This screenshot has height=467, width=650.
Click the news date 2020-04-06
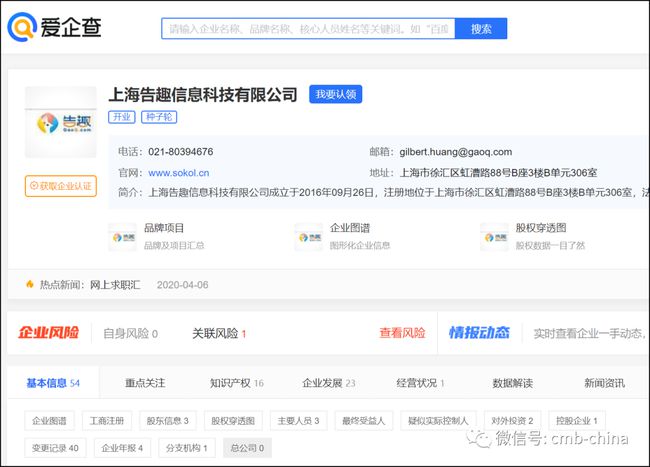pyautogui.click(x=182, y=285)
